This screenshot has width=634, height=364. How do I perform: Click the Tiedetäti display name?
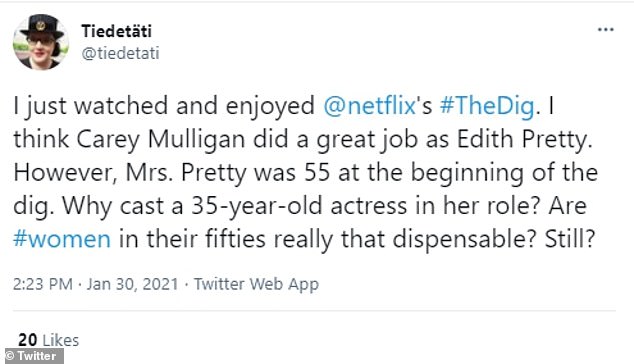pos(116,31)
